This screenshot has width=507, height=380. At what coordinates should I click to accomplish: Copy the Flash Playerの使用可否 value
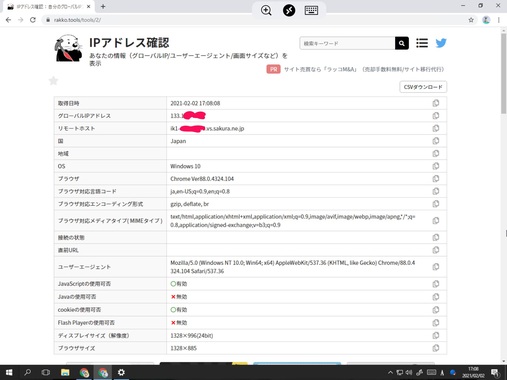(436, 323)
